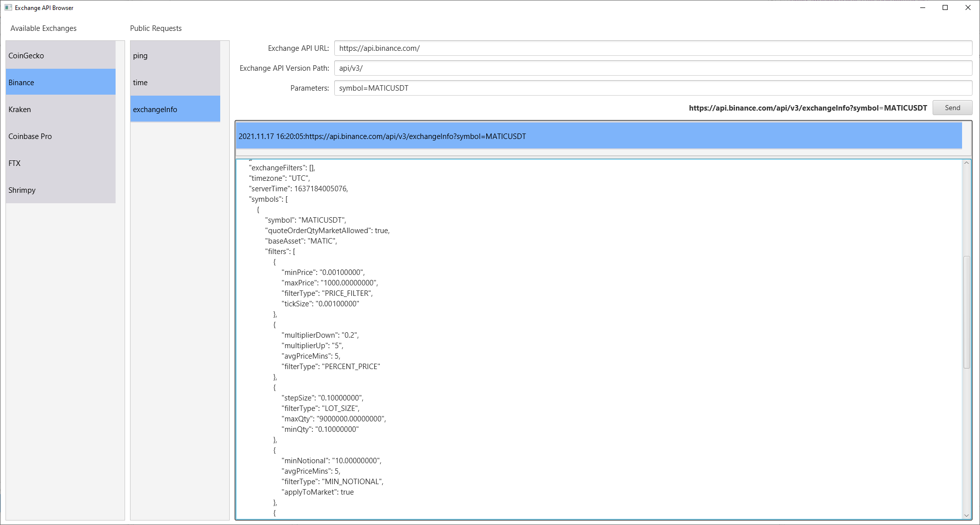
Task: Click the "symbols": [ line
Action: coord(269,199)
